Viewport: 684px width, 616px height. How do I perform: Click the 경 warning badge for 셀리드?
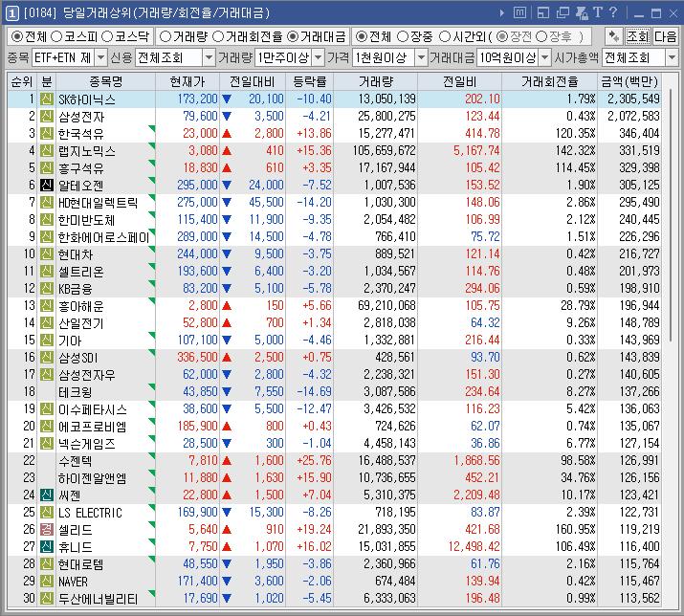47,529
